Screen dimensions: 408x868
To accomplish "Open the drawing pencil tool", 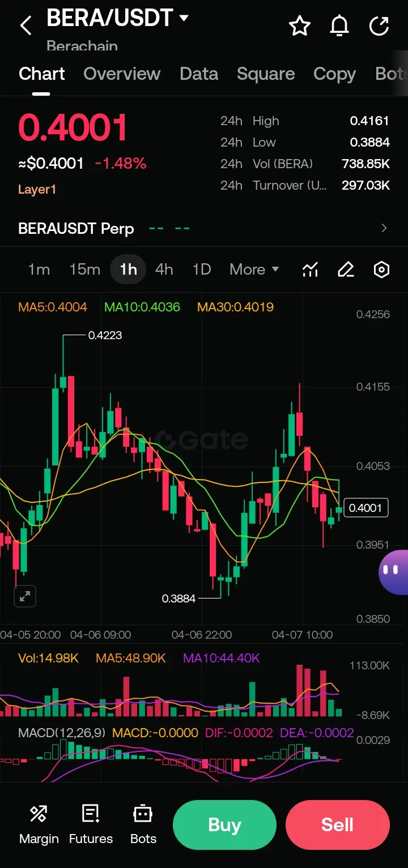I will pyautogui.click(x=346, y=270).
